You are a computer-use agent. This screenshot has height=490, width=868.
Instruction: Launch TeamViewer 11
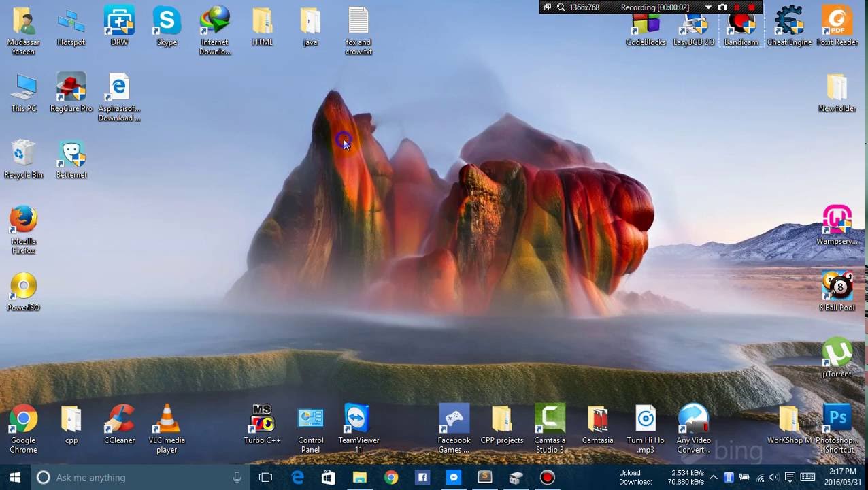coord(358,429)
